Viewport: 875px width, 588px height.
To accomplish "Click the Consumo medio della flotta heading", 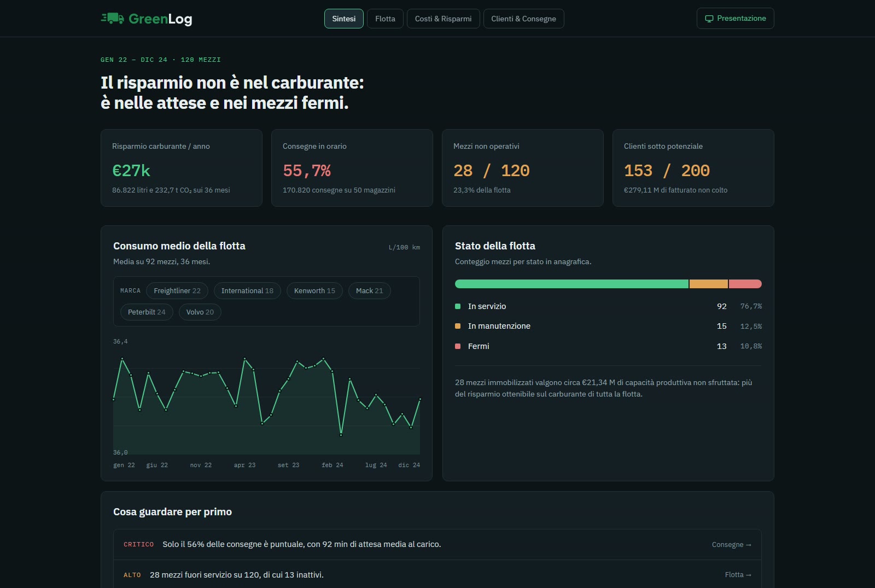I will tap(179, 246).
